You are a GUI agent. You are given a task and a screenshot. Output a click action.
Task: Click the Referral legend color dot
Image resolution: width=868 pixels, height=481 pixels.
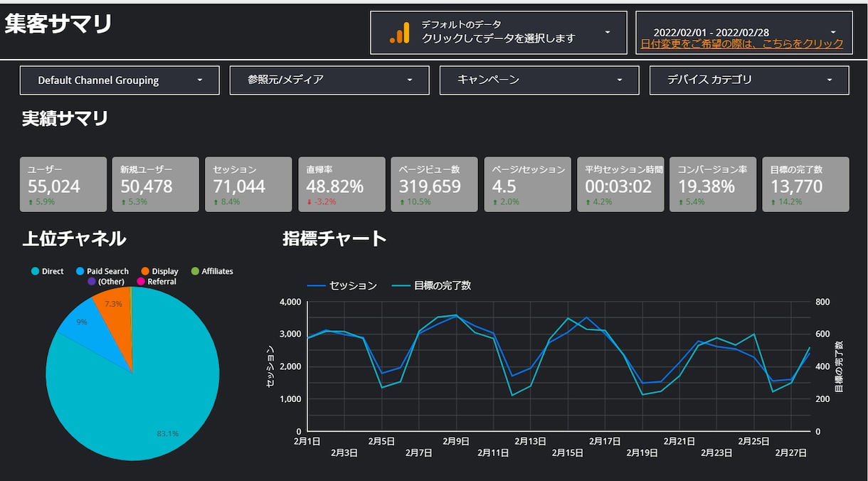pyautogui.click(x=141, y=282)
